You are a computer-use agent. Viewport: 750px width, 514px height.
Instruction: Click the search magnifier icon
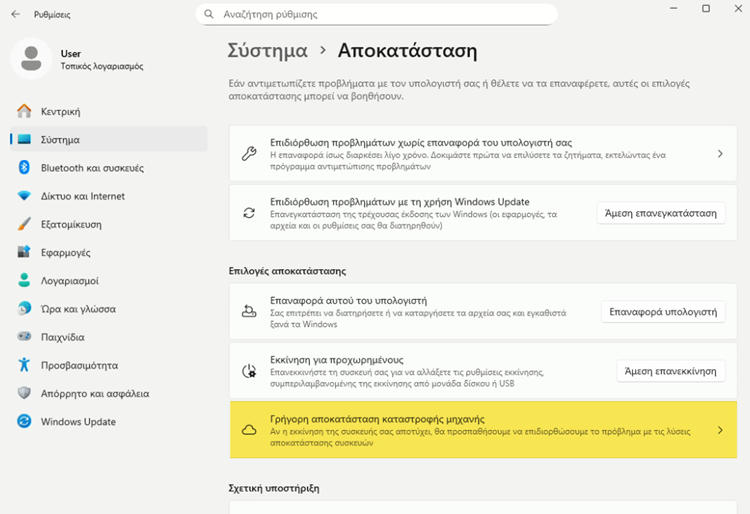pos(209,14)
